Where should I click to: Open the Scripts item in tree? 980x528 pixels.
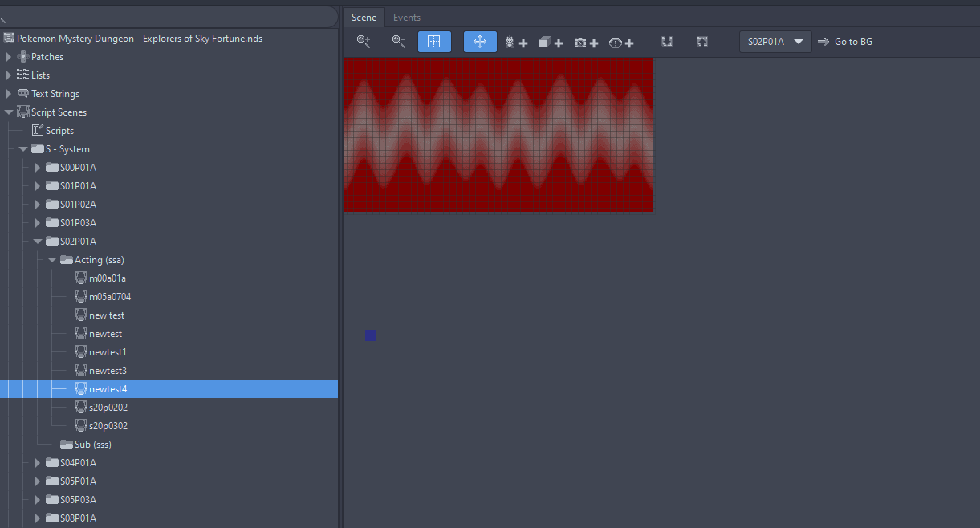point(59,131)
